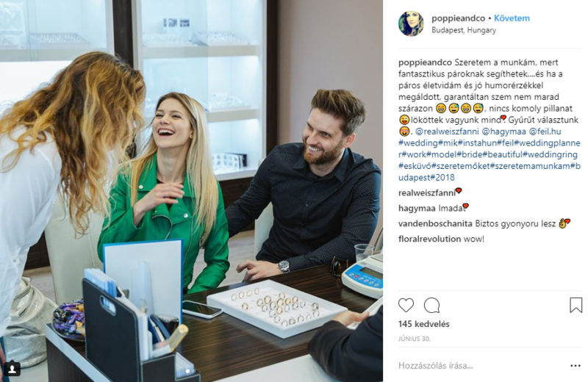Open post date Június 30 link
Viewport: 588px width, 382px height.
click(x=414, y=339)
